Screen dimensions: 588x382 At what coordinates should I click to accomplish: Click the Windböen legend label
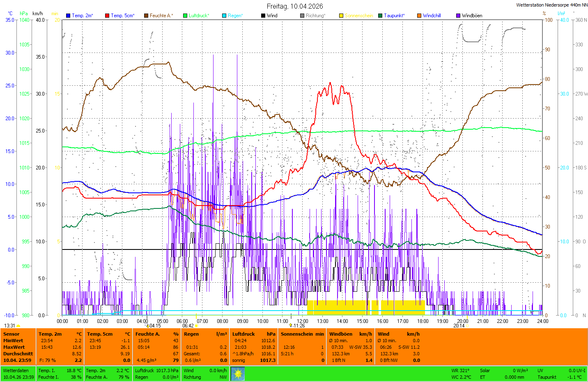[472, 16]
